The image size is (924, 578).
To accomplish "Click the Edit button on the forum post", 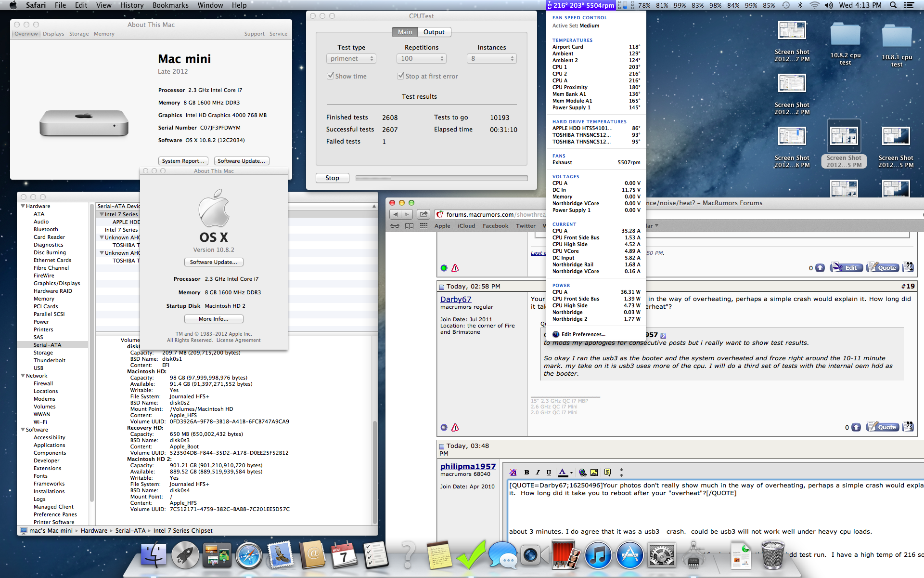I will click(847, 268).
